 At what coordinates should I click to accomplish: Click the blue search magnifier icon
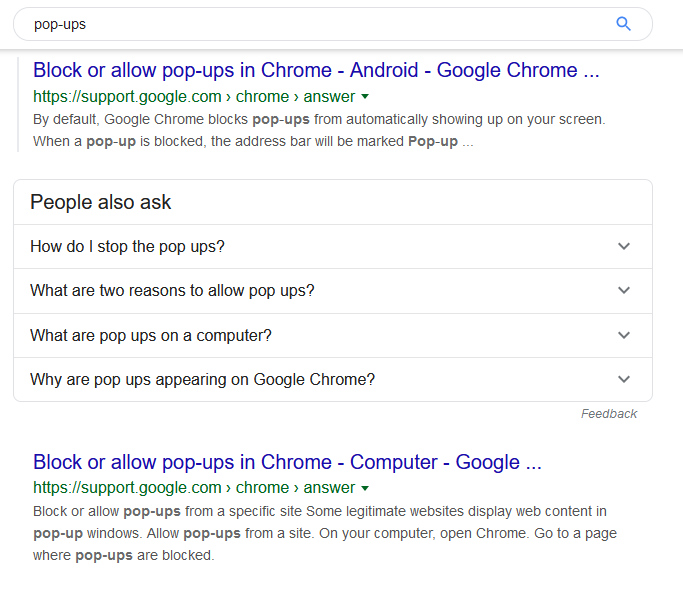pyautogui.click(x=624, y=24)
